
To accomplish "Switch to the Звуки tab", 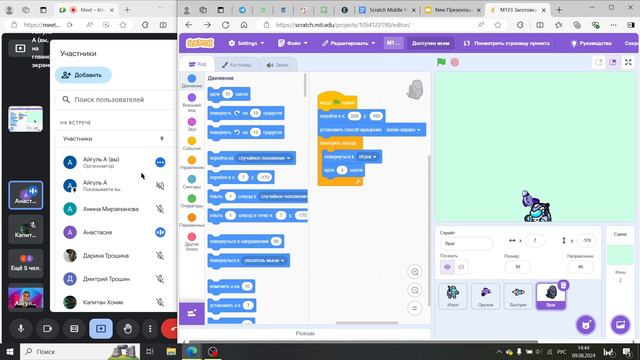I will pos(278,64).
